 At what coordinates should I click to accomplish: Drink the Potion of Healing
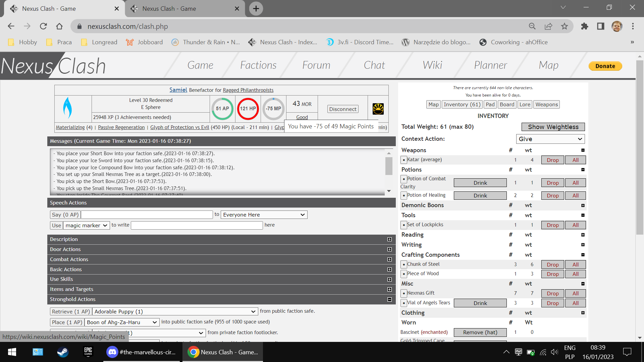pos(480,195)
